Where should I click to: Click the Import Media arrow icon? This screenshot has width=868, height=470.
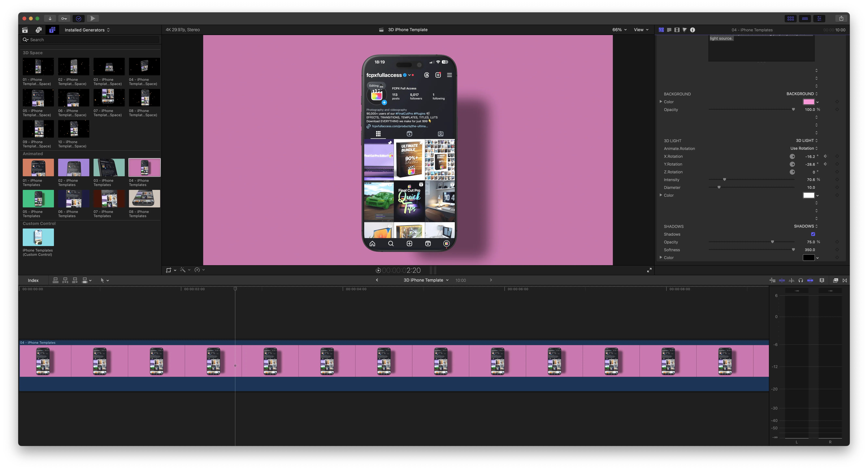coord(50,19)
